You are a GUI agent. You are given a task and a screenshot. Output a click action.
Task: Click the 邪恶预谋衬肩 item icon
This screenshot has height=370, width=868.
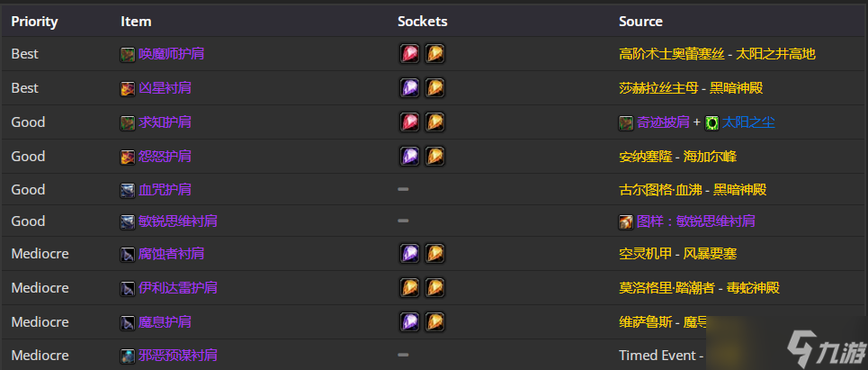coord(128,356)
